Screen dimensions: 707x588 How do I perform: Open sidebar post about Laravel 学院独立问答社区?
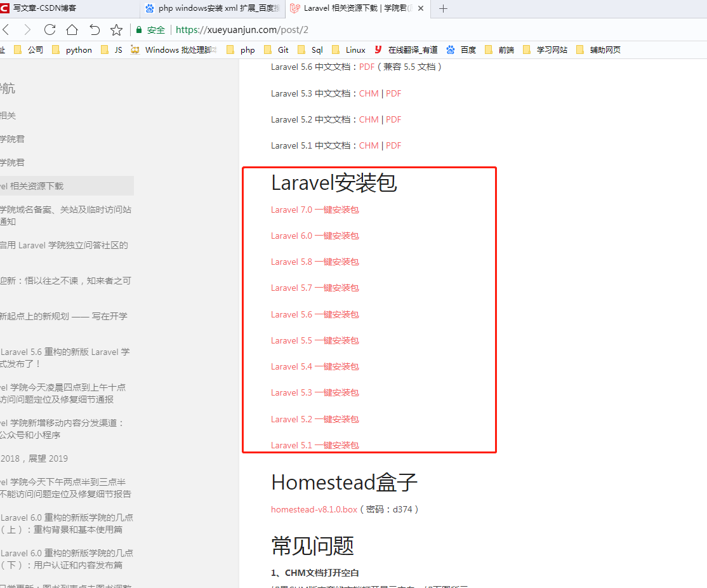pos(64,246)
